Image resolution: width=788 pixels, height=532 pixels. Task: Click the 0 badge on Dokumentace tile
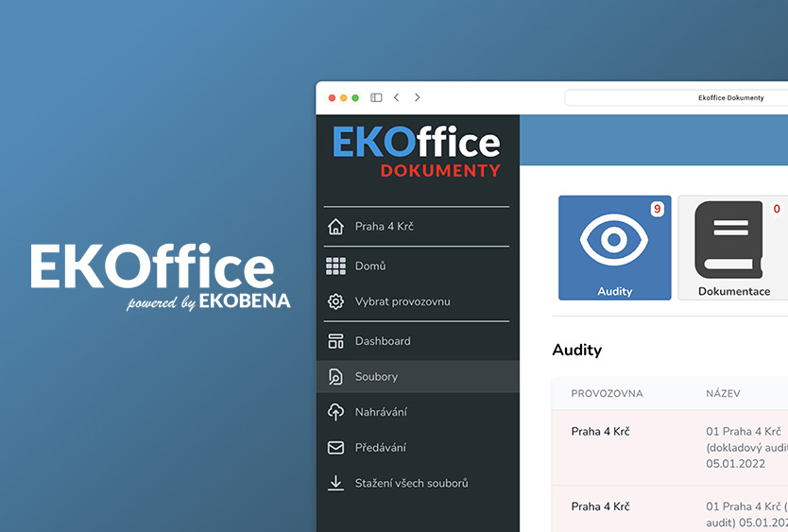tap(777, 209)
